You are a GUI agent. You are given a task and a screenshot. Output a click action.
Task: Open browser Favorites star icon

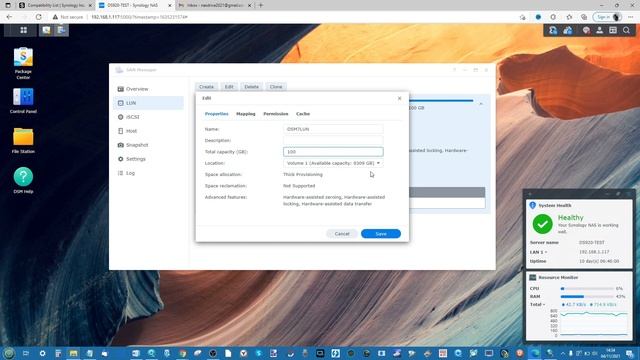[569, 17]
